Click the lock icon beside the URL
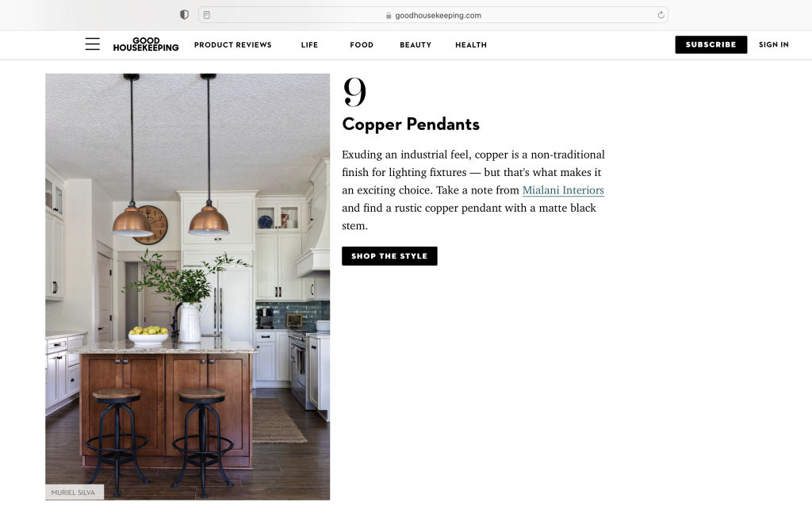This screenshot has height=521, width=812. 389,16
